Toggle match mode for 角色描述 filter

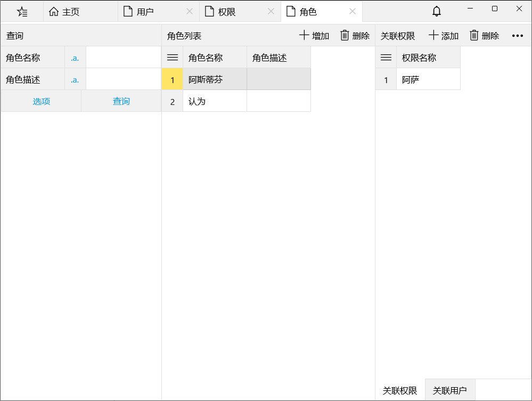pyautogui.click(x=75, y=80)
